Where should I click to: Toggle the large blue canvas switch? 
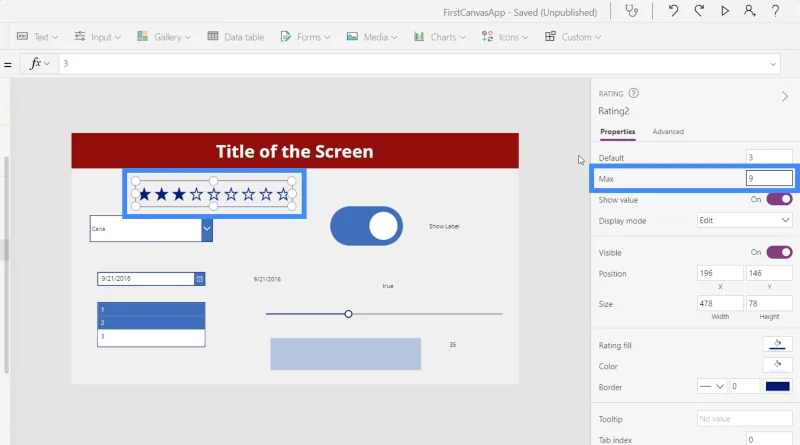pyautogui.click(x=366, y=226)
